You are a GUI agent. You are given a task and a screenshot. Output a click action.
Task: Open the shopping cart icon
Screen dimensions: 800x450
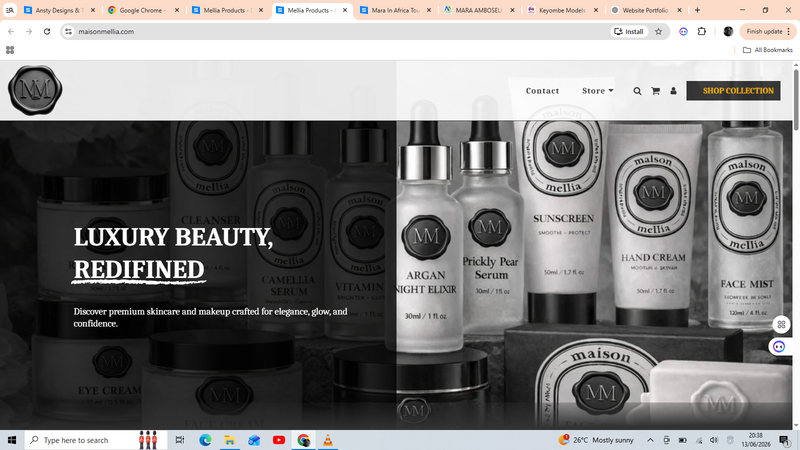pos(656,91)
